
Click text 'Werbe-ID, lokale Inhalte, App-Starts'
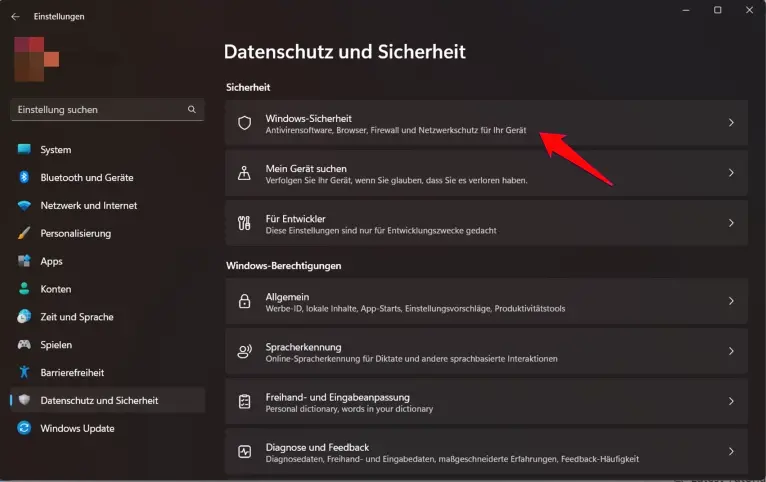tap(333, 309)
